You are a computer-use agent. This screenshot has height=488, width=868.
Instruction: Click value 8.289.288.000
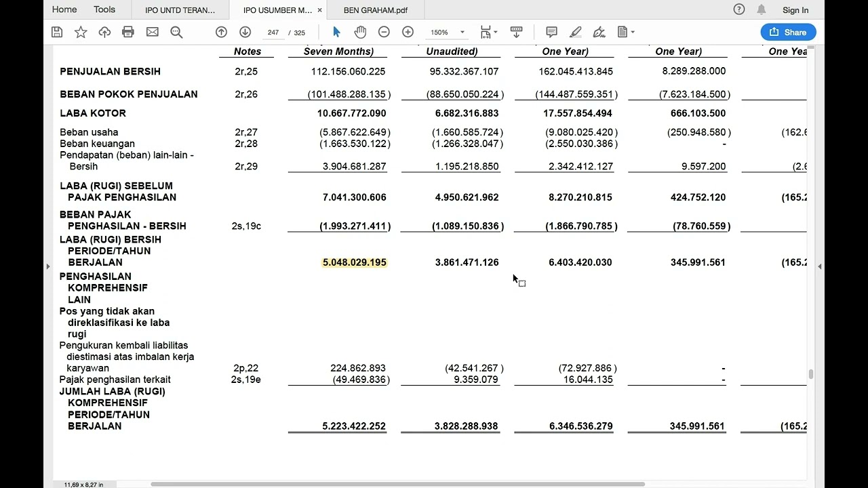click(694, 70)
